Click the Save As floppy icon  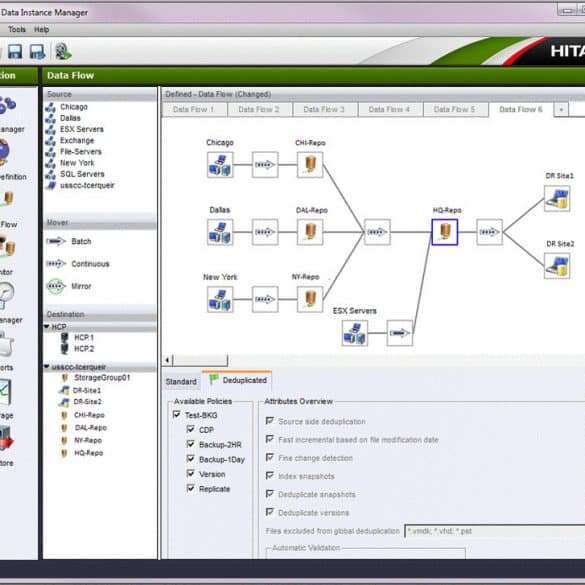pos(37,51)
